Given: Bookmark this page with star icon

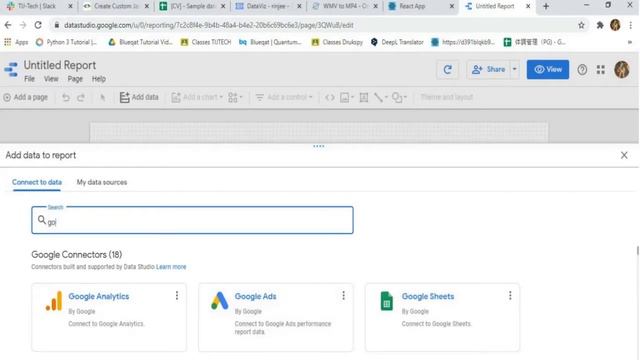Looking at the screenshot, I should (581, 25).
